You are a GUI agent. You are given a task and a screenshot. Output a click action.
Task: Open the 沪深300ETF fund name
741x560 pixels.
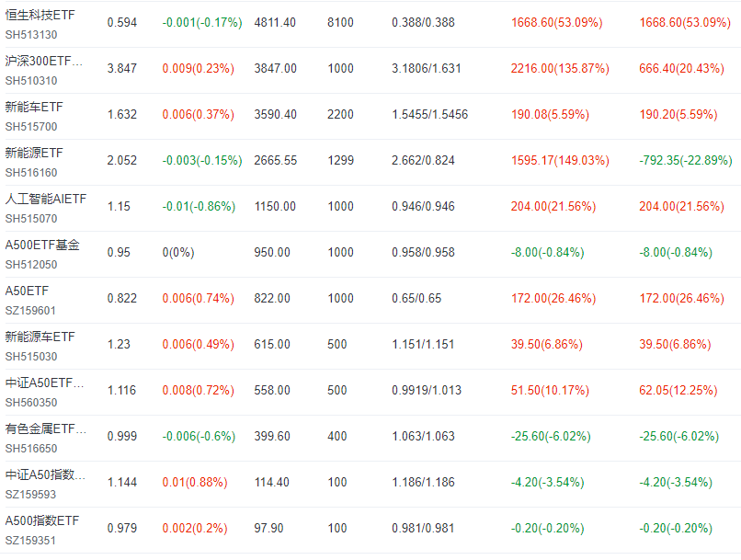tap(44, 61)
